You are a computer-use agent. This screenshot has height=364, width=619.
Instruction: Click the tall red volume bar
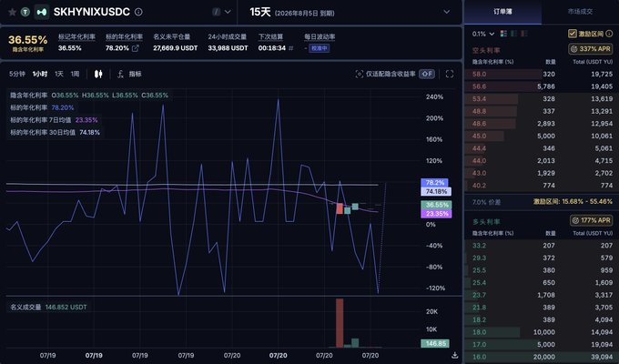click(340, 323)
